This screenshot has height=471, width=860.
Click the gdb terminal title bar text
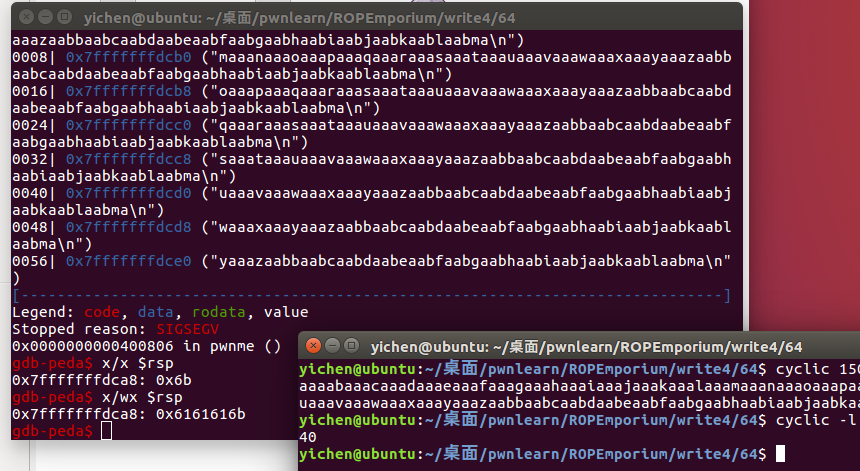point(299,18)
